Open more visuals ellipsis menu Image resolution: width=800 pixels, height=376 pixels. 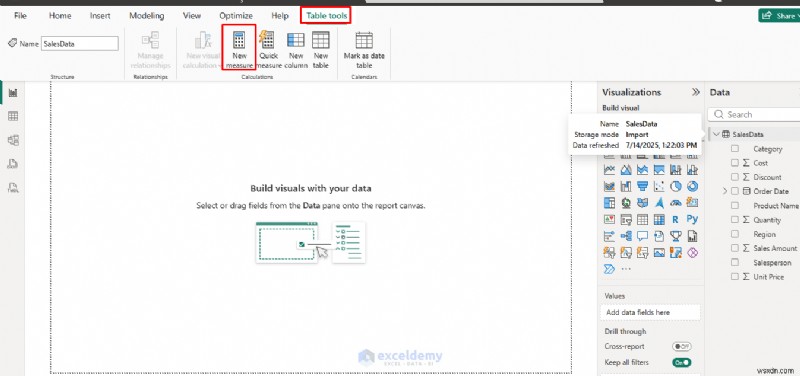[626, 269]
